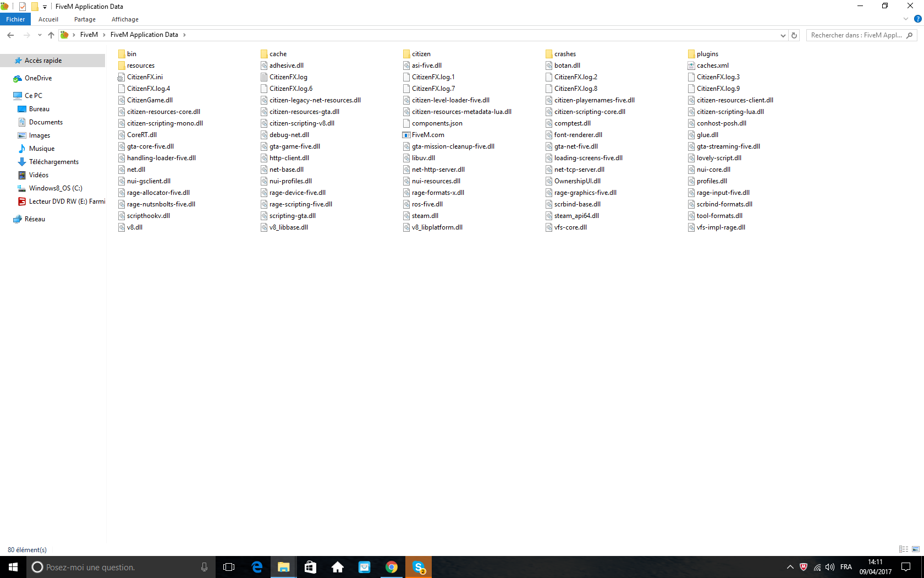
Task: Expand the FiveM Application Data breadcrumb chevron
Action: pos(184,35)
